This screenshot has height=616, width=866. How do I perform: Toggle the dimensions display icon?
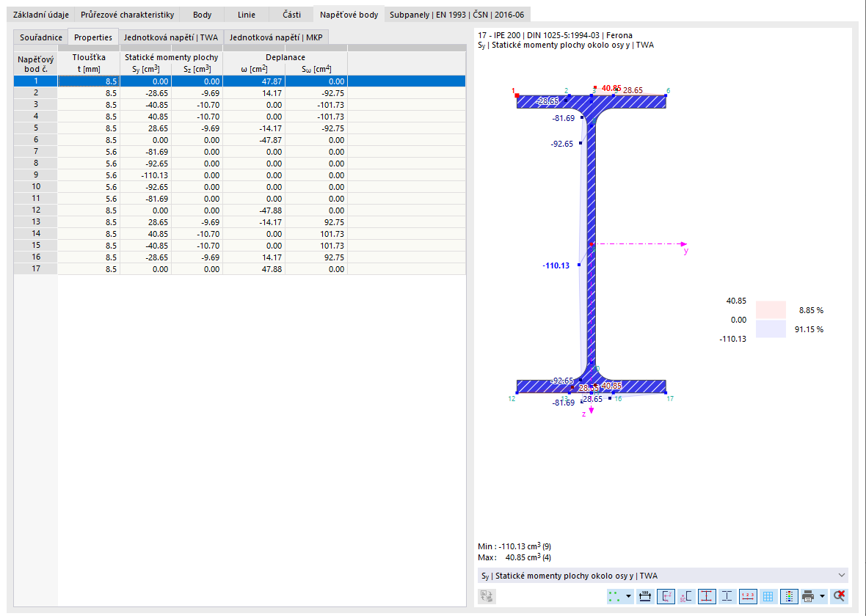pos(644,596)
